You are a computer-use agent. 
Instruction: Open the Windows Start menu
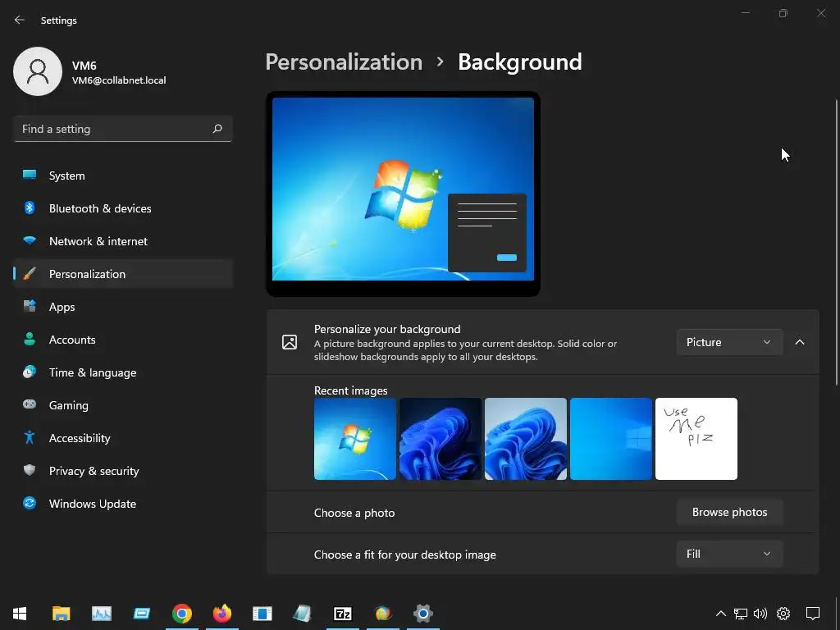point(20,614)
